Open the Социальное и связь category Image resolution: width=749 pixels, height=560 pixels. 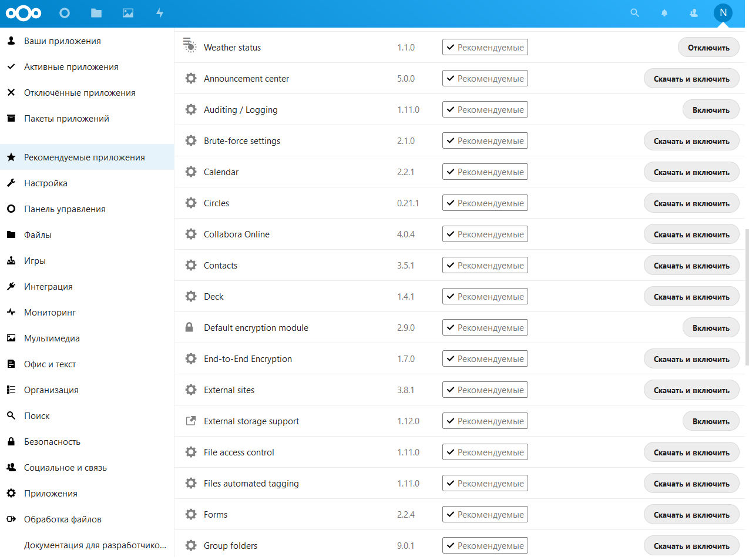tap(87, 468)
